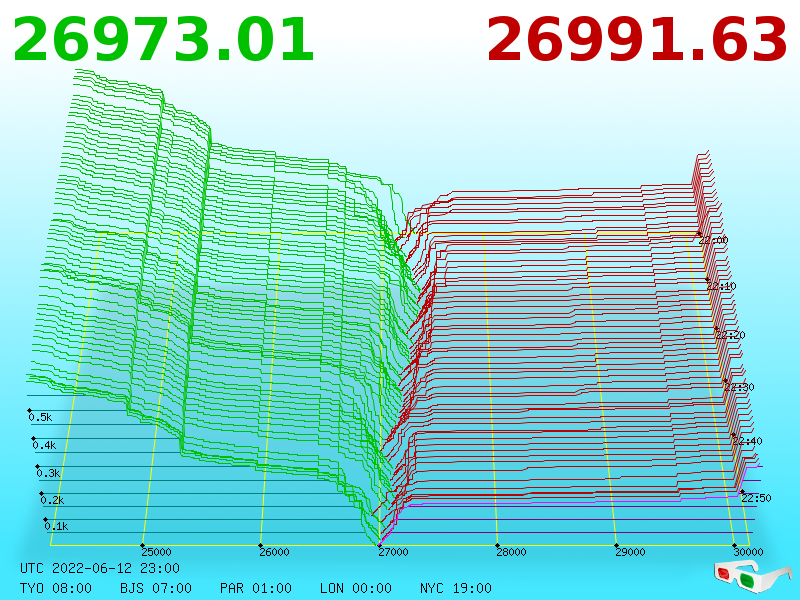Click the 0.3k depth axis label
The image size is (800, 600).
click(x=48, y=473)
